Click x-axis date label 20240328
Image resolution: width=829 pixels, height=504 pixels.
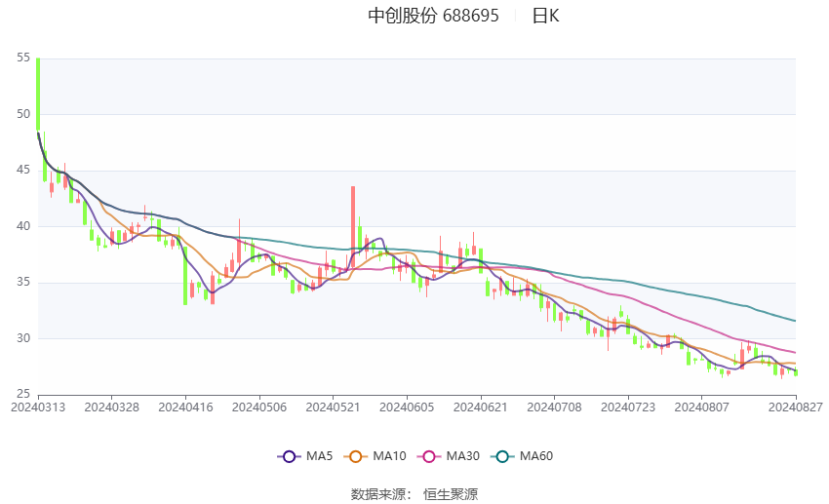point(111,407)
